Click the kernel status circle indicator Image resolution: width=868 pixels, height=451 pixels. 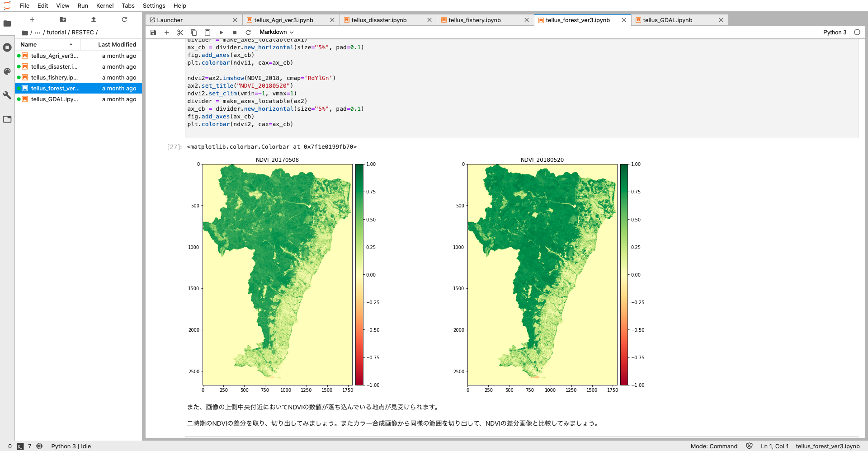tap(857, 32)
